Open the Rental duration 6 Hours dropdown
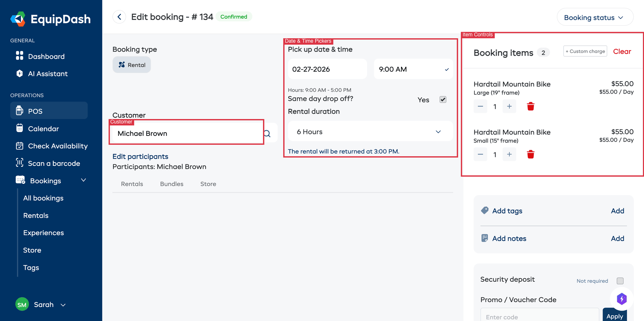This screenshot has width=644, height=321. click(370, 132)
